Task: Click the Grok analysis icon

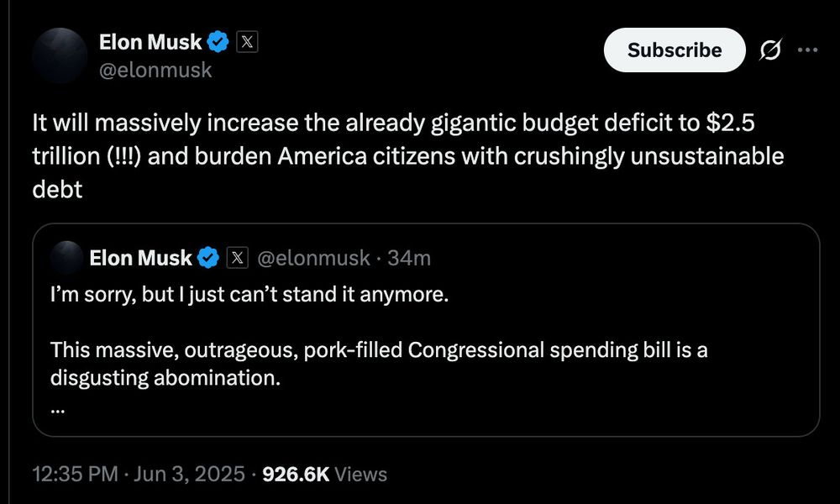Action: pyautogui.click(x=772, y=50)
